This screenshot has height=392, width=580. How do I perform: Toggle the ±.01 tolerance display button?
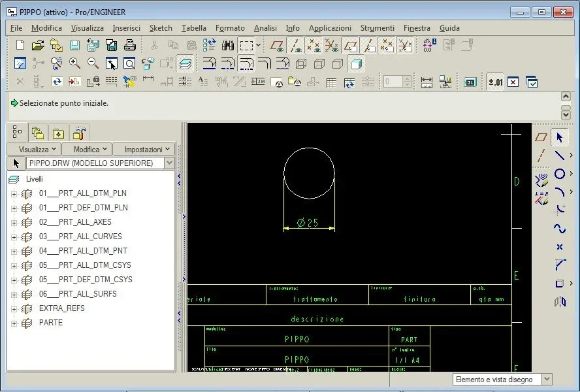coord(495,82)
